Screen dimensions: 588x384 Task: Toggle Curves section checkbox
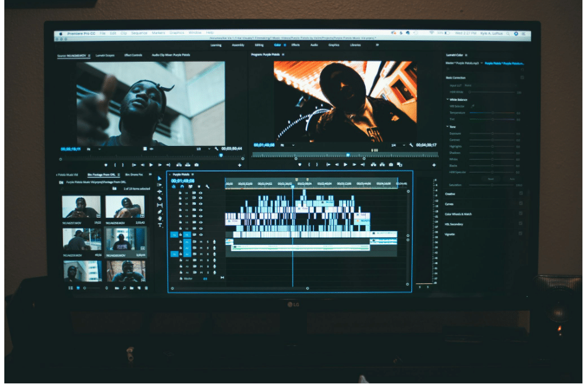(x=521, y=203)
